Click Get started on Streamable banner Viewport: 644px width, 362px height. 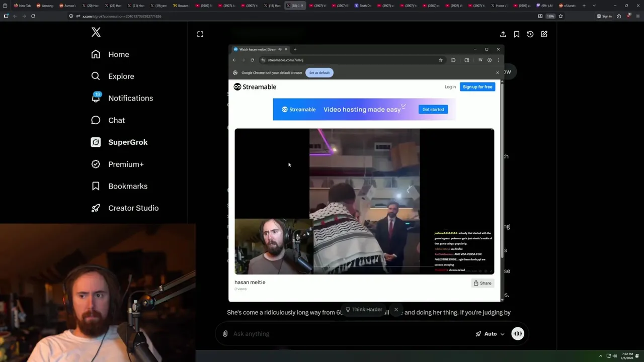point(433,110)
